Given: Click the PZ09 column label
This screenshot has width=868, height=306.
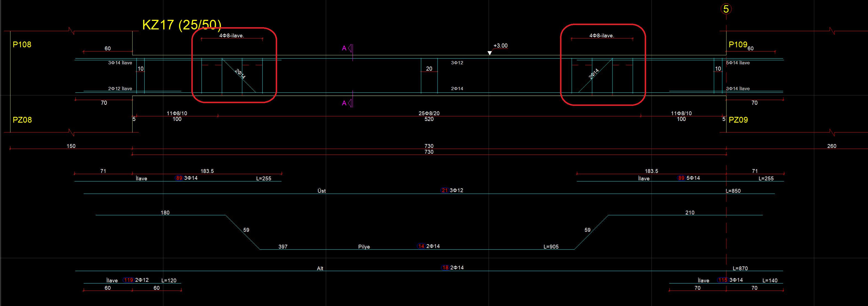Looking at the screenshot, I should (x=738, y=120).
